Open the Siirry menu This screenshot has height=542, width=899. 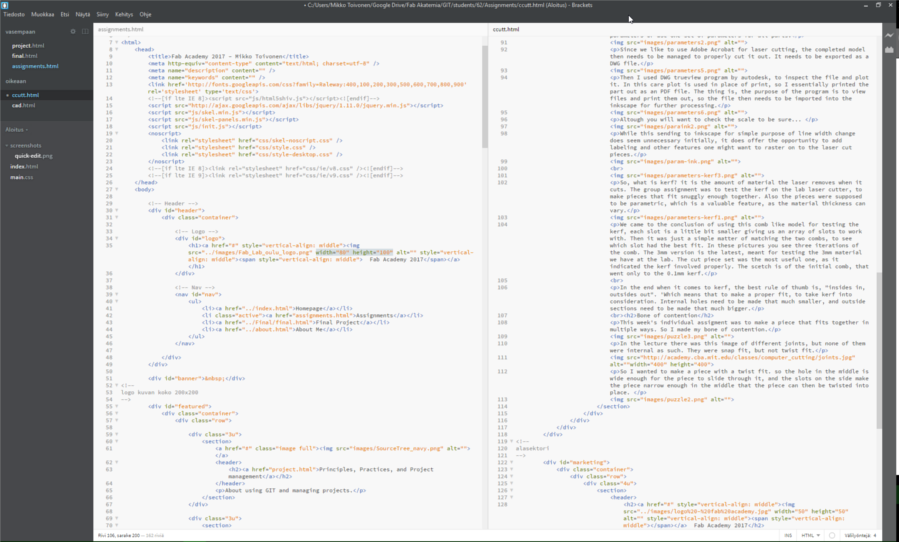pyautogui.click(x=103, y=14)
